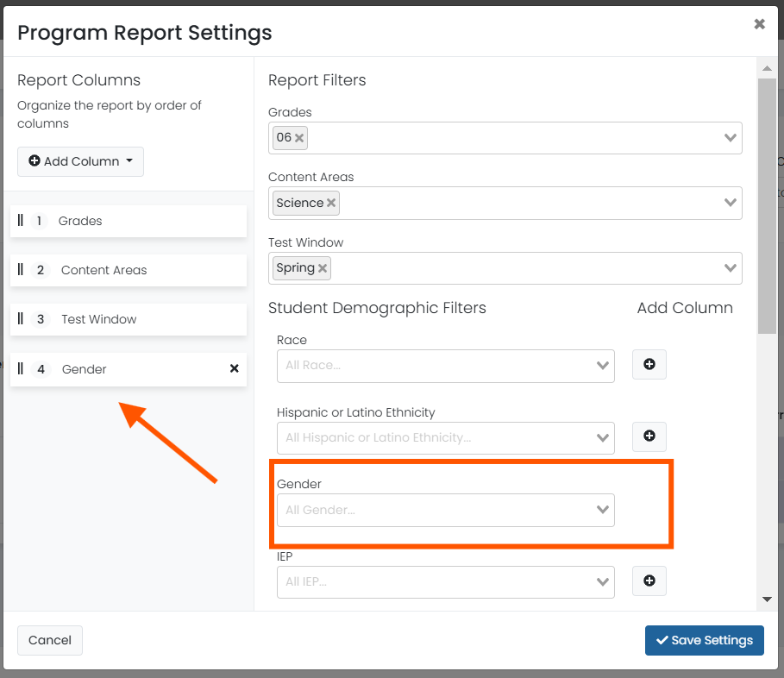Remove the Science content area tag
The image size is (784, 678).
[x=331, y=203]
